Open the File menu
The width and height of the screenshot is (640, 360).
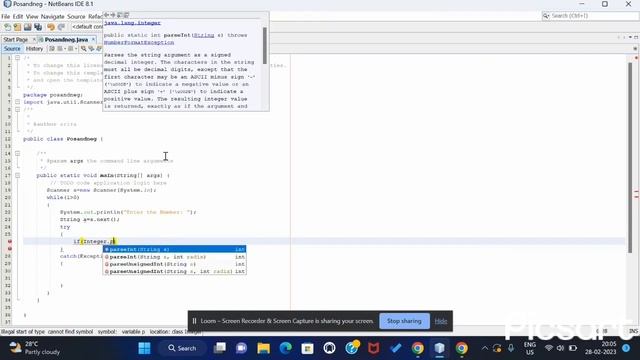click(6, 17)
